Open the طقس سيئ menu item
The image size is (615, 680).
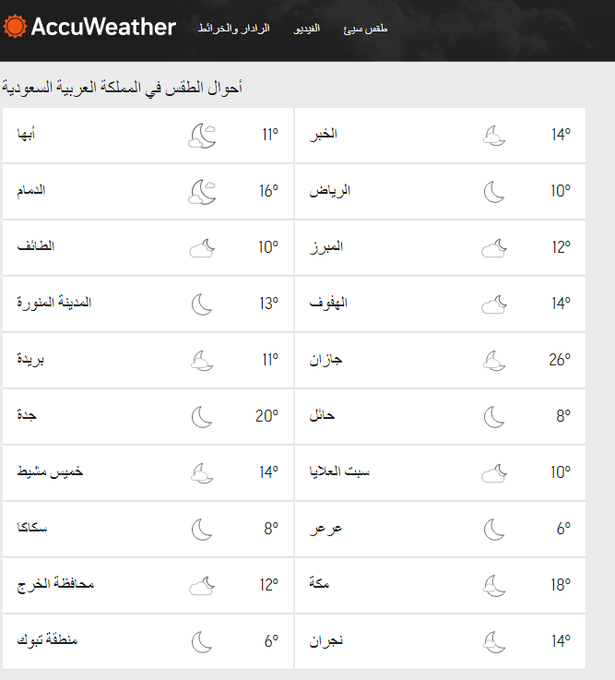click(x=365, y=29)
